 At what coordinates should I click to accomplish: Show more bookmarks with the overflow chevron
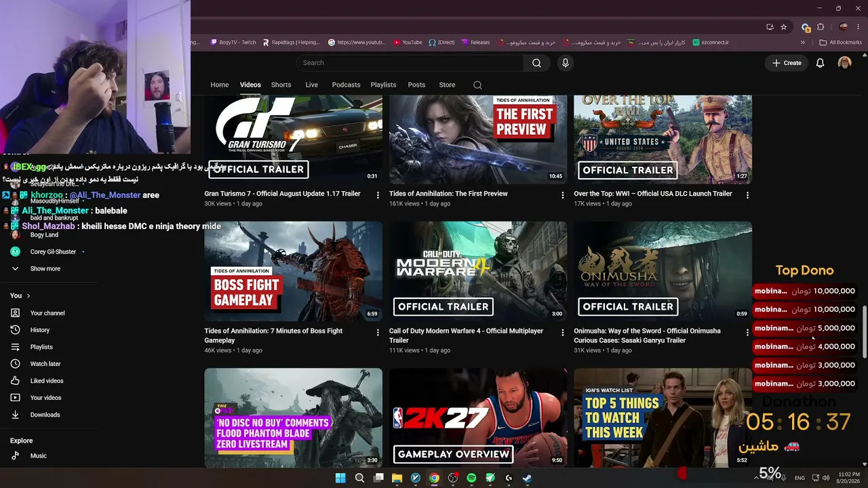802,42
